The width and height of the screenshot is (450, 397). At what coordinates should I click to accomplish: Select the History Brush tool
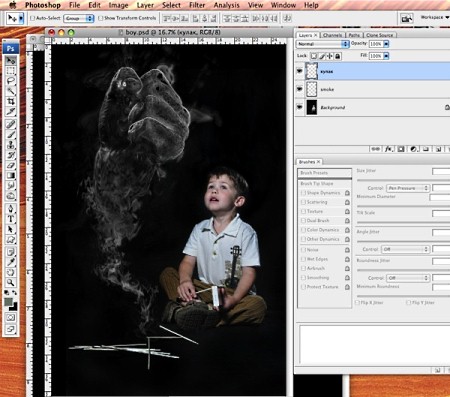point(11,155)
